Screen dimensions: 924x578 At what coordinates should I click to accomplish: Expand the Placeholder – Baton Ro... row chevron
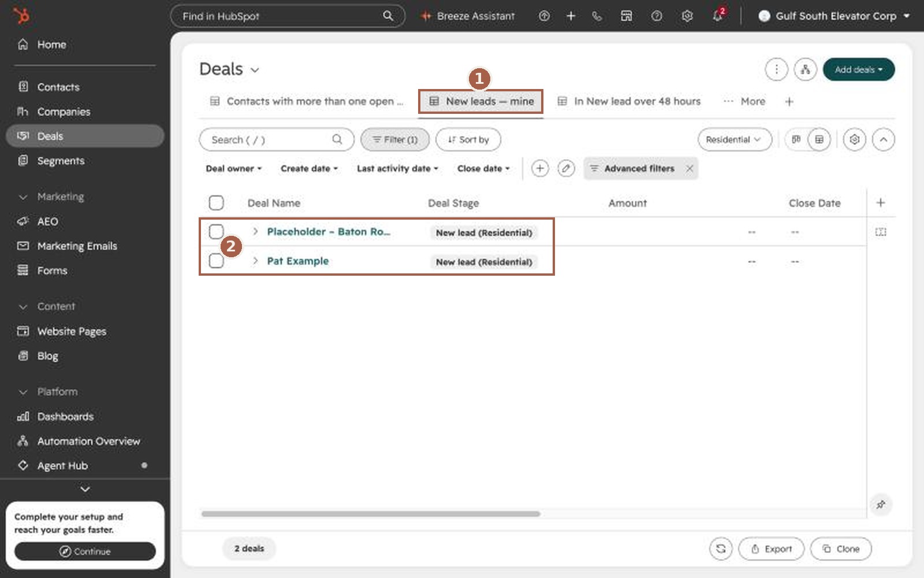pyautogui.click(x=255, y=231)
